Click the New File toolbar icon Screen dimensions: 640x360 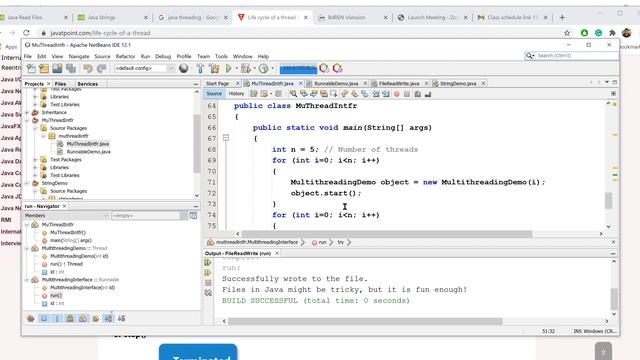[31, 69]
